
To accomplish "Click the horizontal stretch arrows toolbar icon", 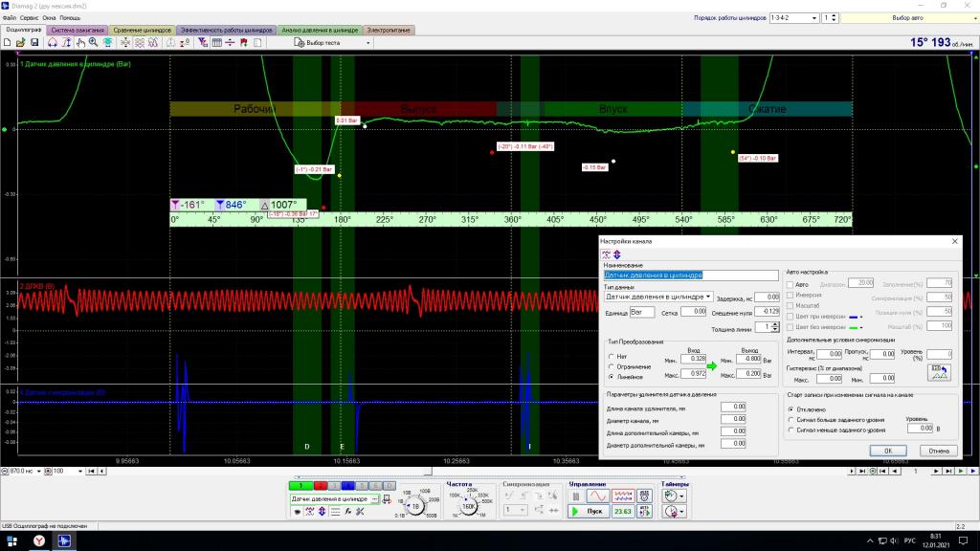I will [x=52, y=42].
